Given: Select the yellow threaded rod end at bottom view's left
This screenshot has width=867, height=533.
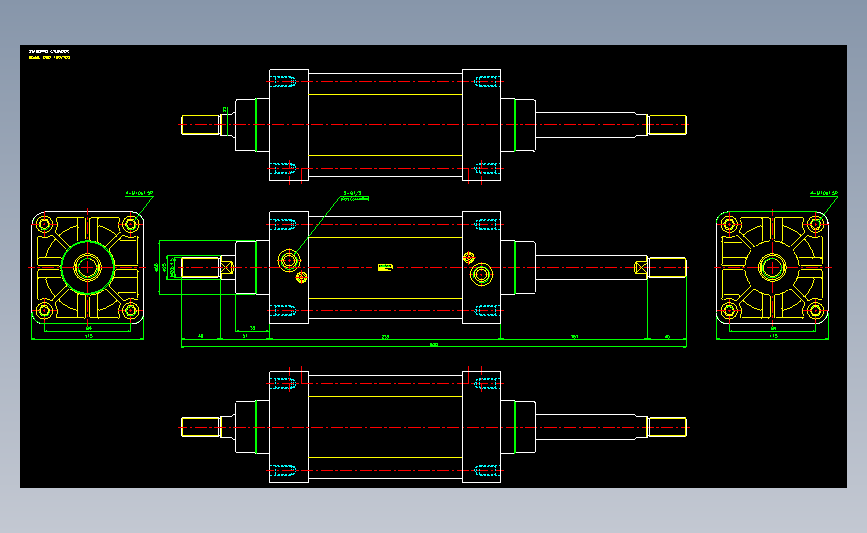Looking at the screenshot, I should (201, 427).
